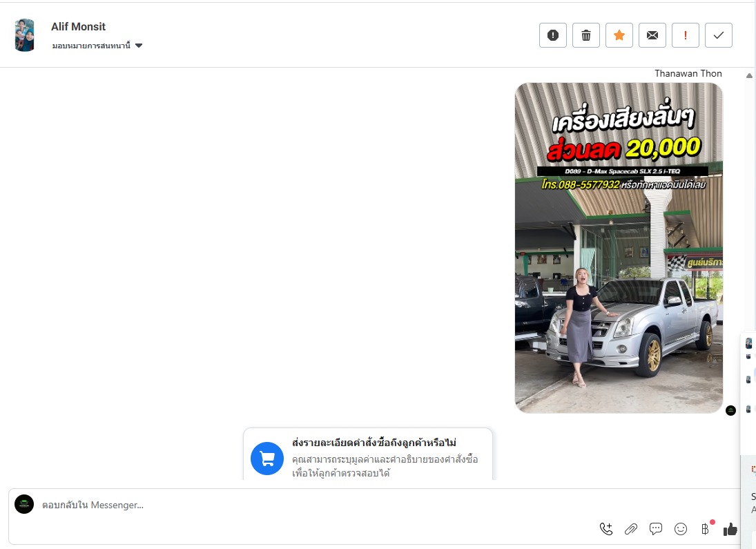Open the D-Max Spacecab promo image
This screenshot has width=756, height=549.
click(619, 248)
